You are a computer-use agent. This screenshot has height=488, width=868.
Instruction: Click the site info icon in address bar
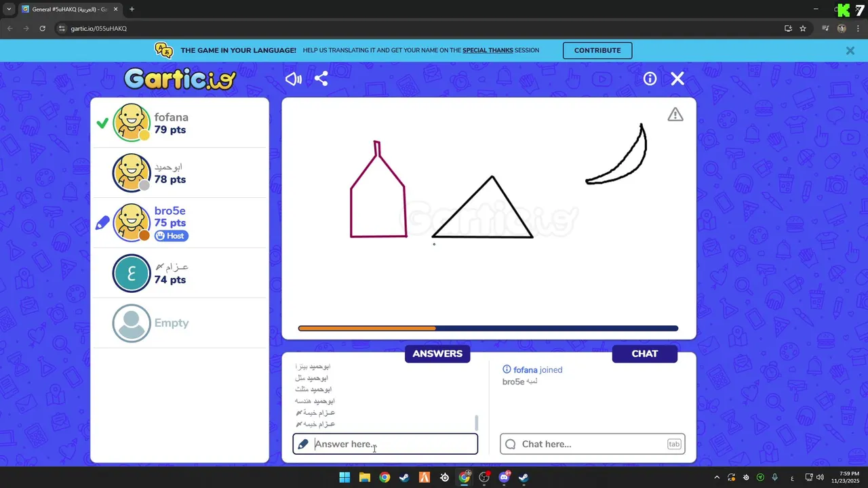(x=62, y=28)
